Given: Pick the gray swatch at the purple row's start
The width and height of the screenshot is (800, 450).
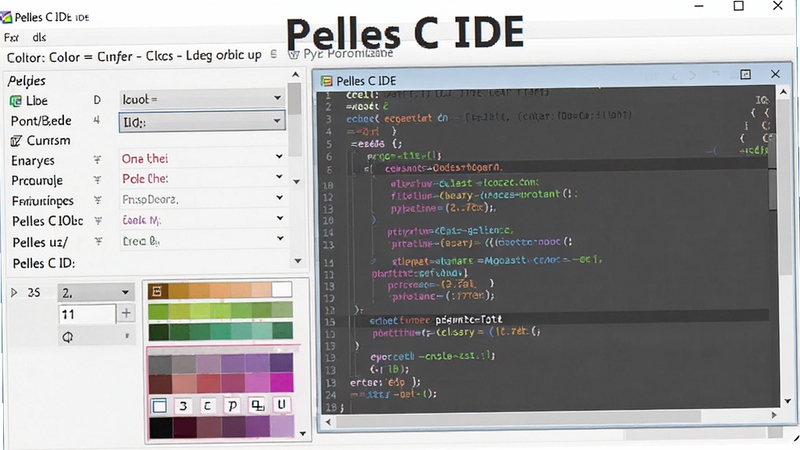Looking at the screenshot, I should 160,365.
